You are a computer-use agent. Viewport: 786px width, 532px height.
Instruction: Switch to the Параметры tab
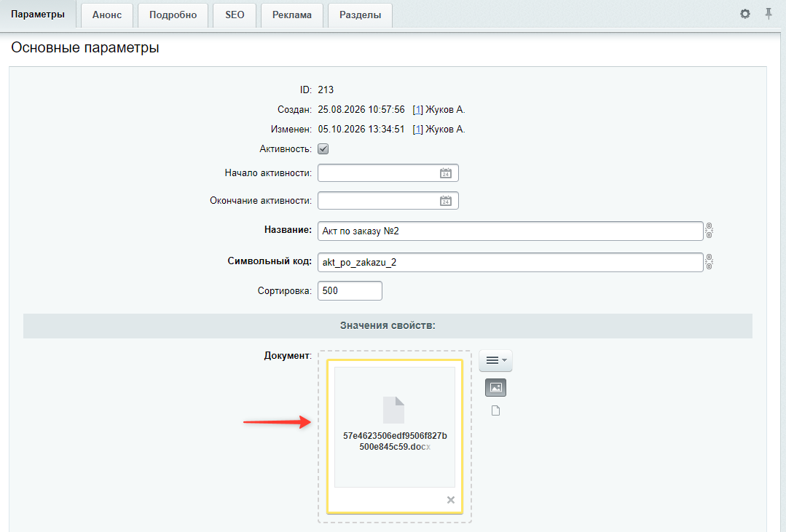pyautogui.click(x=38, y=14)
